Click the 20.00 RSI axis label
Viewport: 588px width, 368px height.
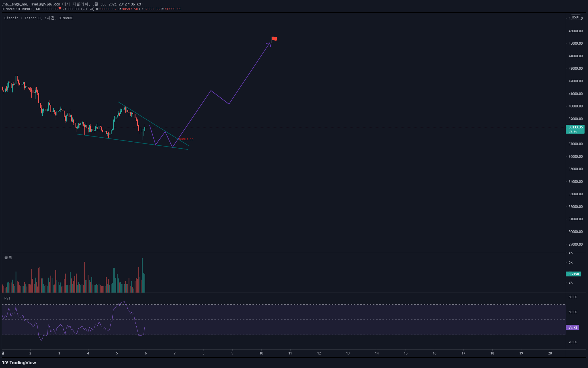coord(573,342)
